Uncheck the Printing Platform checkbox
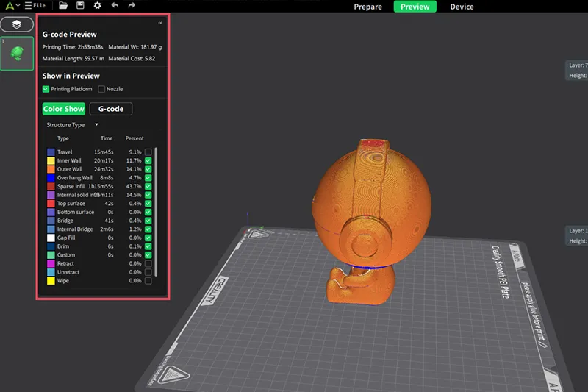This screenshot has width=588, height=392. click(46, 89)
